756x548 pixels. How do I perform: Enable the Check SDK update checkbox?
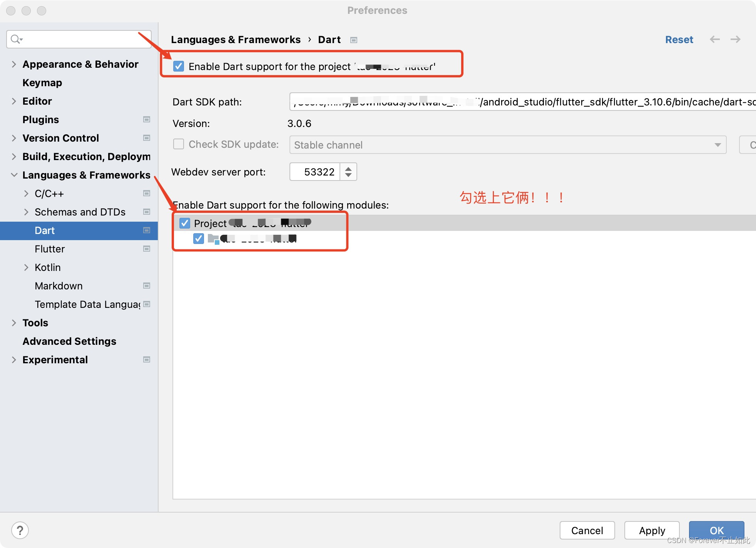click(179, 144)
